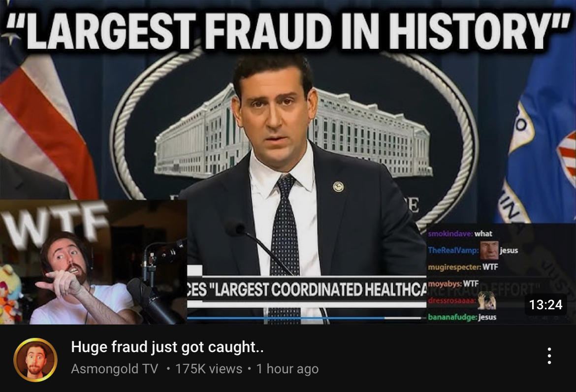Click the 175K views label
Image resolution: width=576 pixels, height=392 pixels.
tap(209, 368)
